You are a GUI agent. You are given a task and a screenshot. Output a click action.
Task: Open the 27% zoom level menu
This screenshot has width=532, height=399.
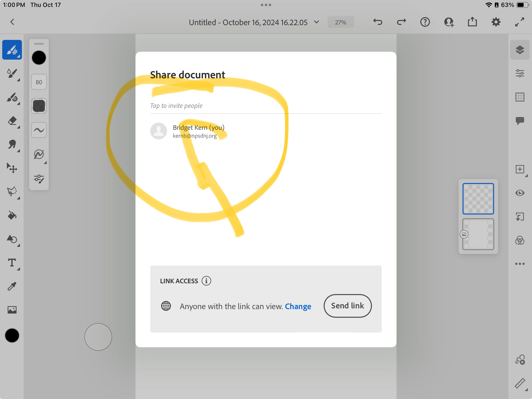(x=341, y=22)
